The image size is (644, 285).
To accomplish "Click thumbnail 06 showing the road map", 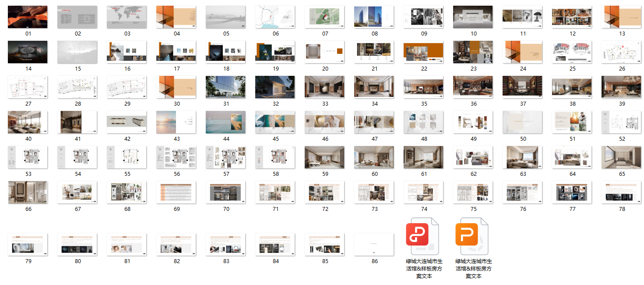I will pos(275,17).
